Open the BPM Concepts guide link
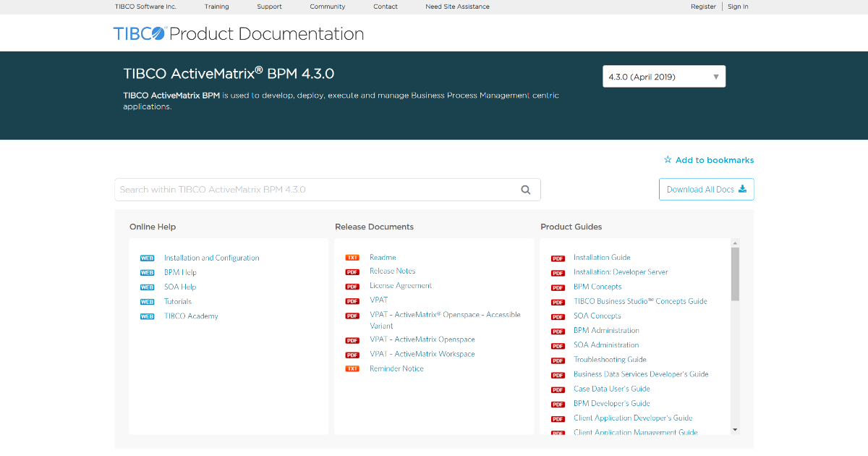The image size is (868, 456). 597,287
